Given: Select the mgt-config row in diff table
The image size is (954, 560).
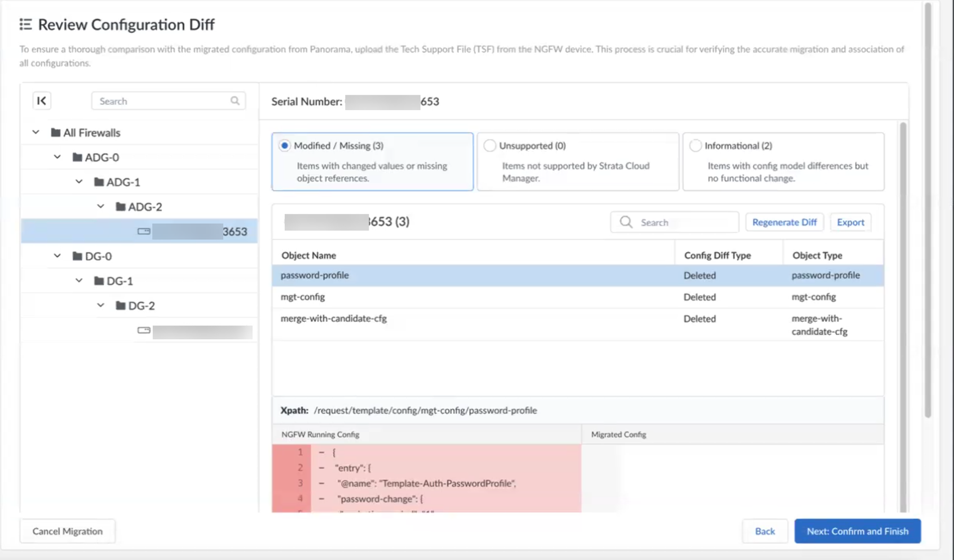Looking at the screenshot, I should pyautogui.click(x=471, y=297).
